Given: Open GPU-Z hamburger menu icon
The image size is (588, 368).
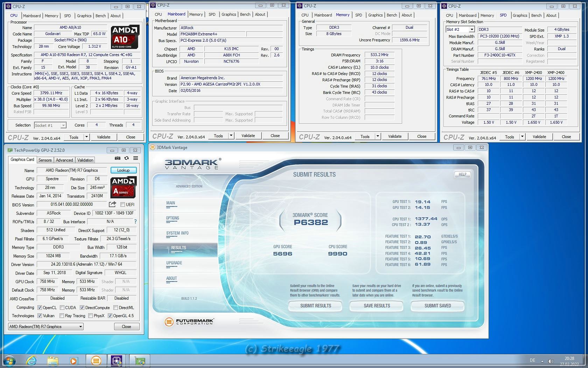Looking at the screenshot, I should pyautogui.click(x=135, y=158).
